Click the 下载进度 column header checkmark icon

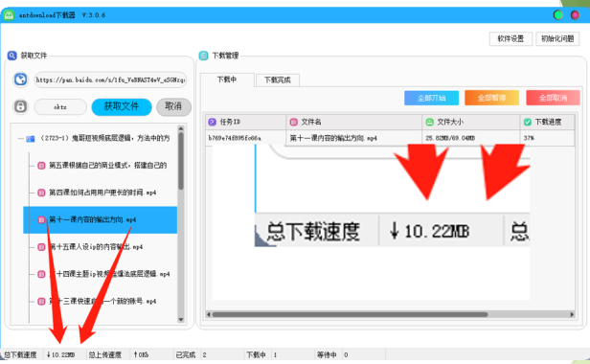(x=528, y=122)
